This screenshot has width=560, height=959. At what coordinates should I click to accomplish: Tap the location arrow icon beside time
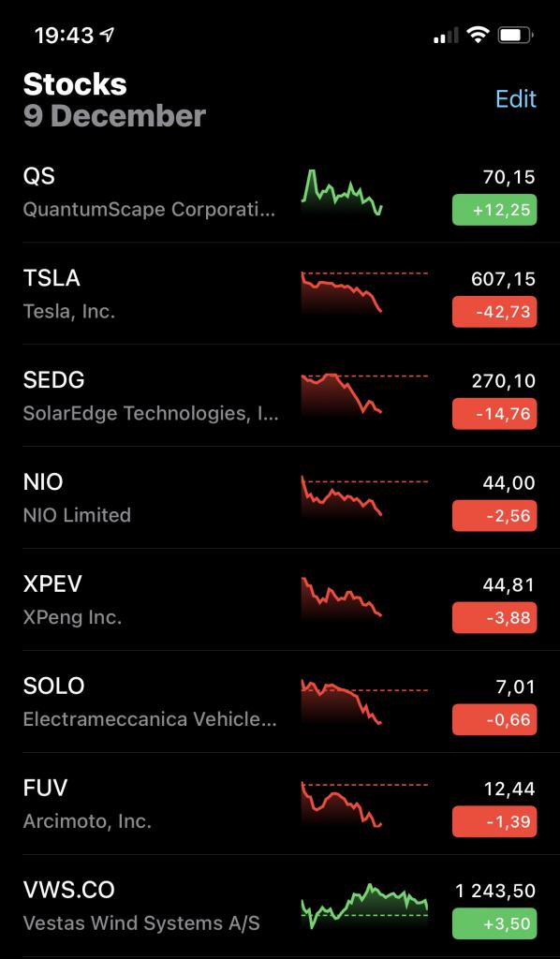(x=107, y=36)
